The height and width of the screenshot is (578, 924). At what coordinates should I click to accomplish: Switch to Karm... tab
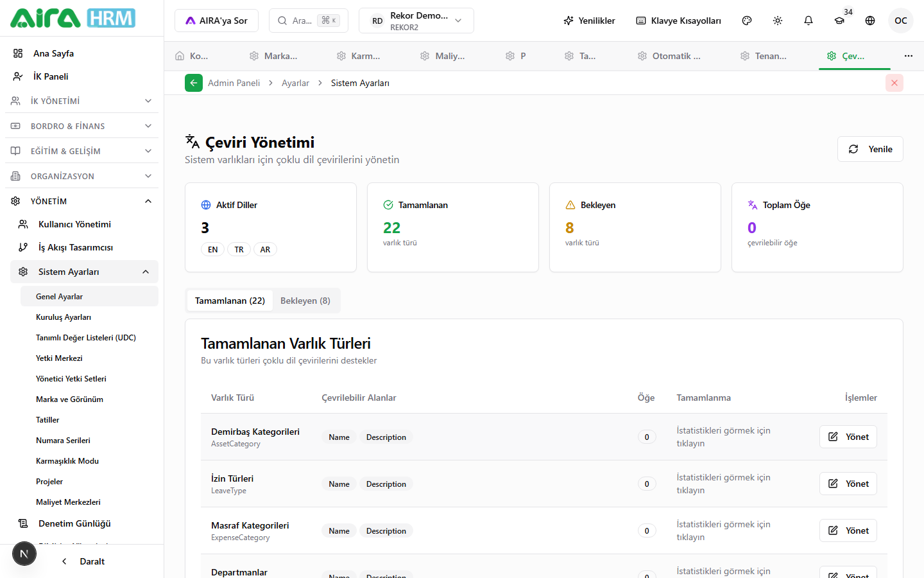pyautogui.click(x=359, y=56)
